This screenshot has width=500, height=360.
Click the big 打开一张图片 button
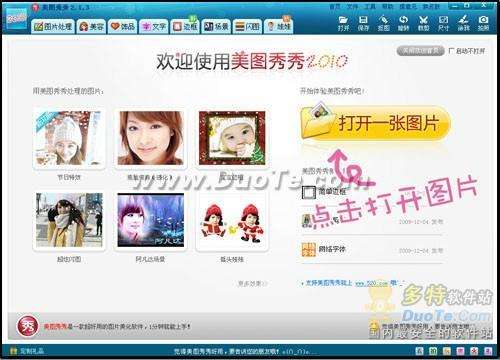(x=375, y=123)
